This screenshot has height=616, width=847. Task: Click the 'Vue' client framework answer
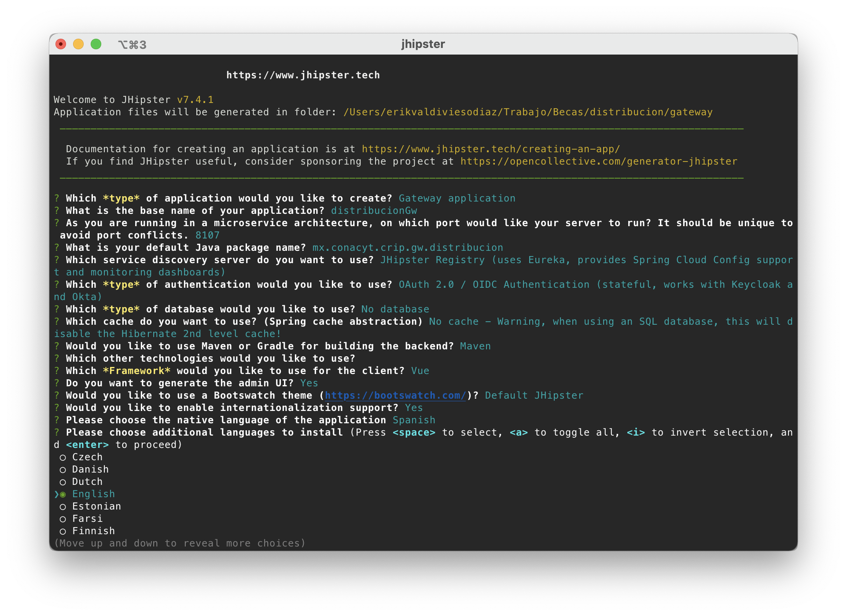point(420,371)
